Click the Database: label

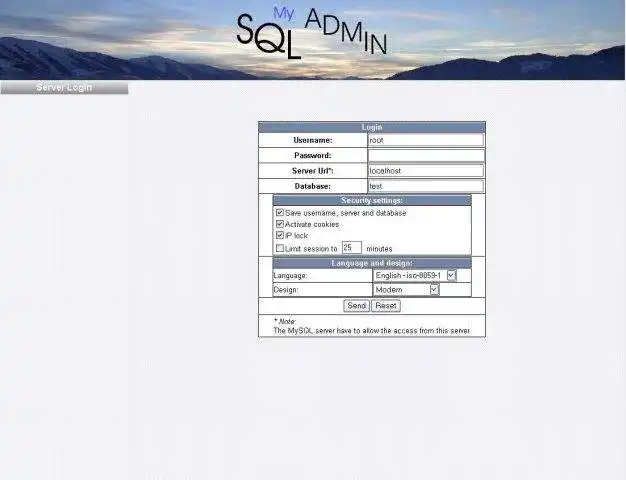313,186
